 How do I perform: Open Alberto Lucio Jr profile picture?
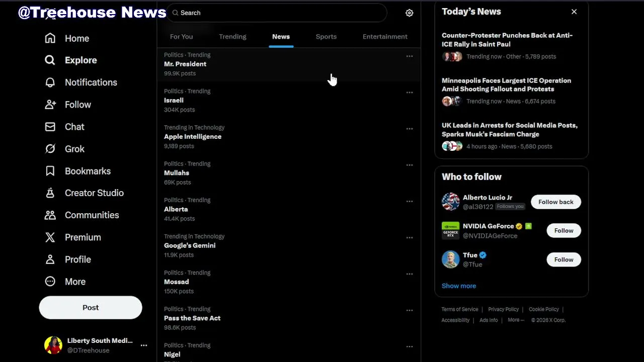(451, 202)
